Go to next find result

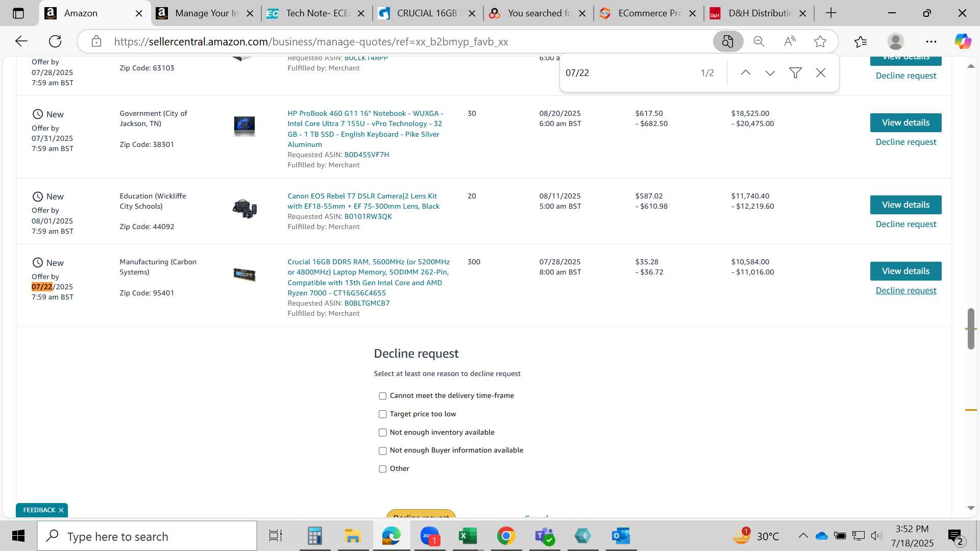[770, 73]
